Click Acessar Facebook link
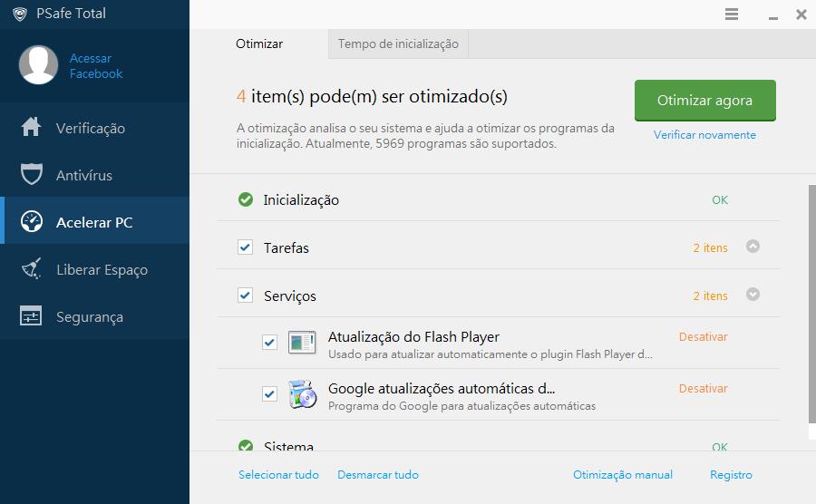Image resolution: width=816 pixels, height=504 pixels. (x=96, y=66)
